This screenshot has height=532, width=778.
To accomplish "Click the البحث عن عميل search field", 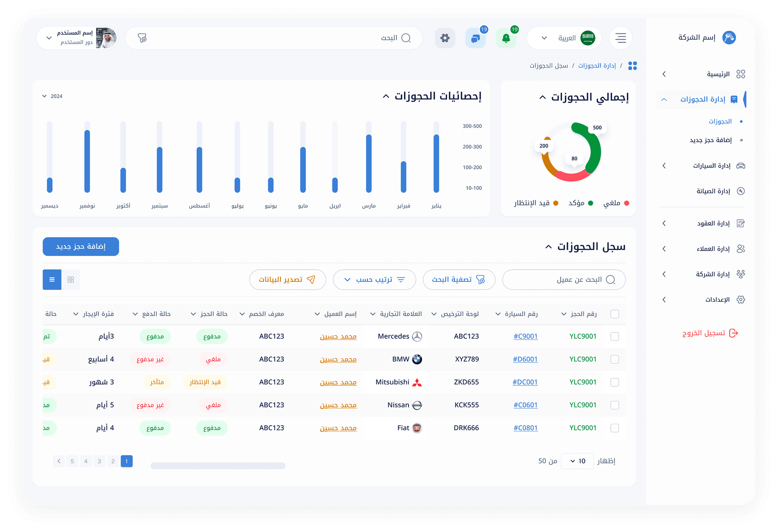I will tap(564, 280).
